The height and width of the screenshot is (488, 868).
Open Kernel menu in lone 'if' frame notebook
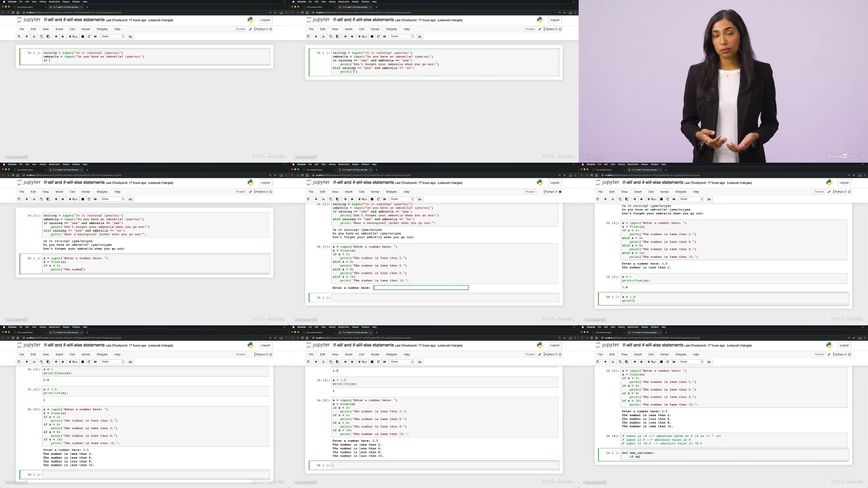86,29
